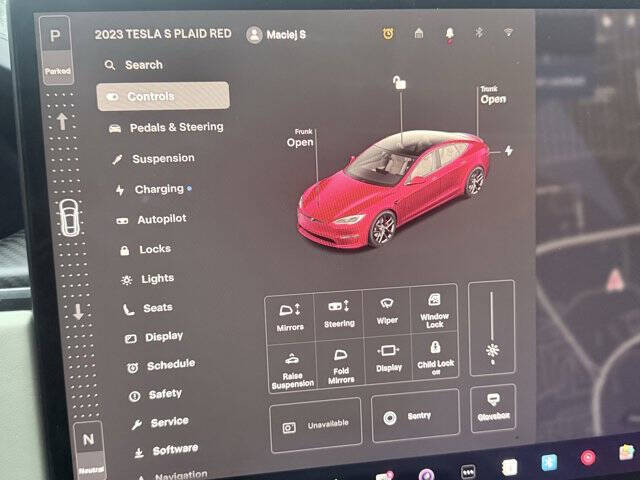
Task: Open the colorful toybox app in dock
Action: (627, 453)
